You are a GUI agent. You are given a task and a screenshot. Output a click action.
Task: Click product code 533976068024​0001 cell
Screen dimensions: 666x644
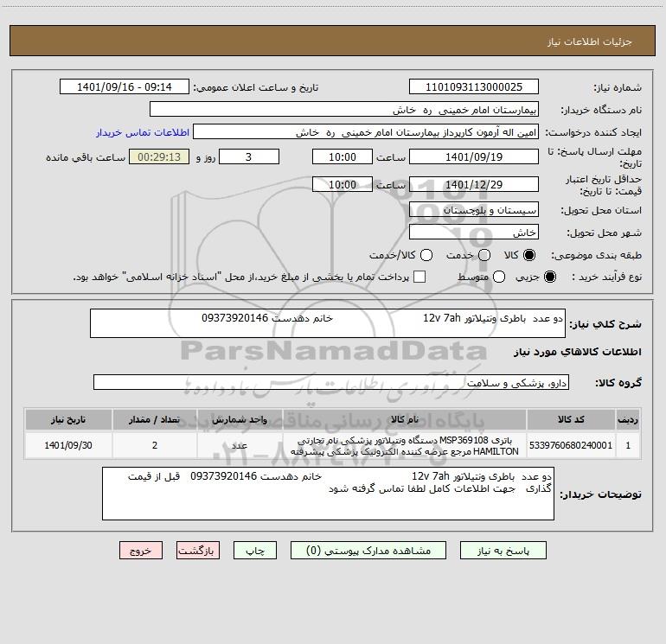pos(571,445)
